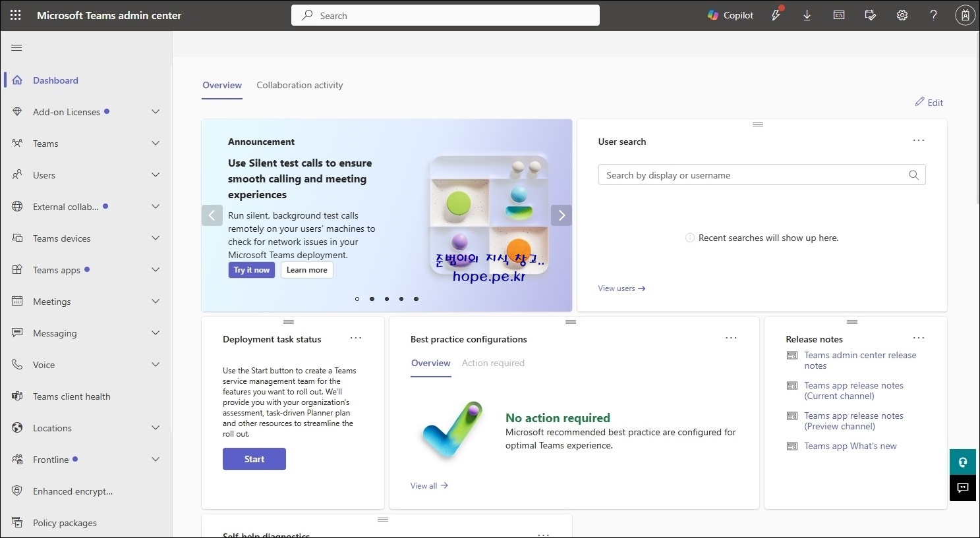This screenshot has height=538, width=980.
Task: Select the fifth announcement carousel dot
Action: pyautogui.click(x=416, y=299)
